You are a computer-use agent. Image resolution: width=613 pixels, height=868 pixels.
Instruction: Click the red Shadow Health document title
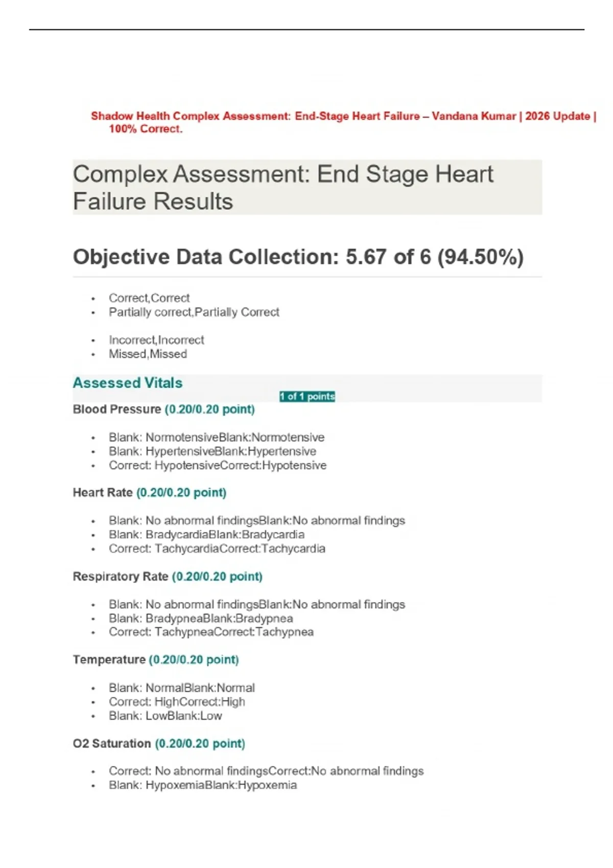343,123
